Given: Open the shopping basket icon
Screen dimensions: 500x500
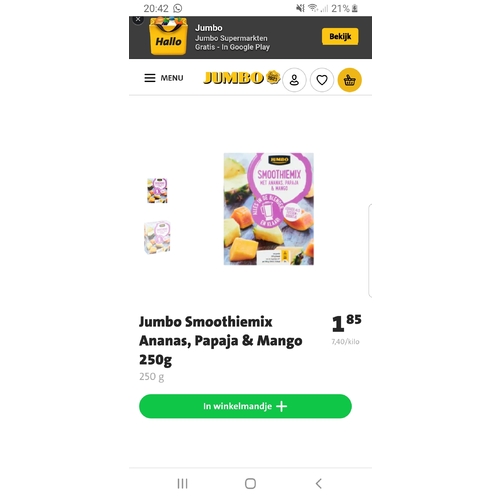Looking at the screenshot, I should (x=349, y=80).
